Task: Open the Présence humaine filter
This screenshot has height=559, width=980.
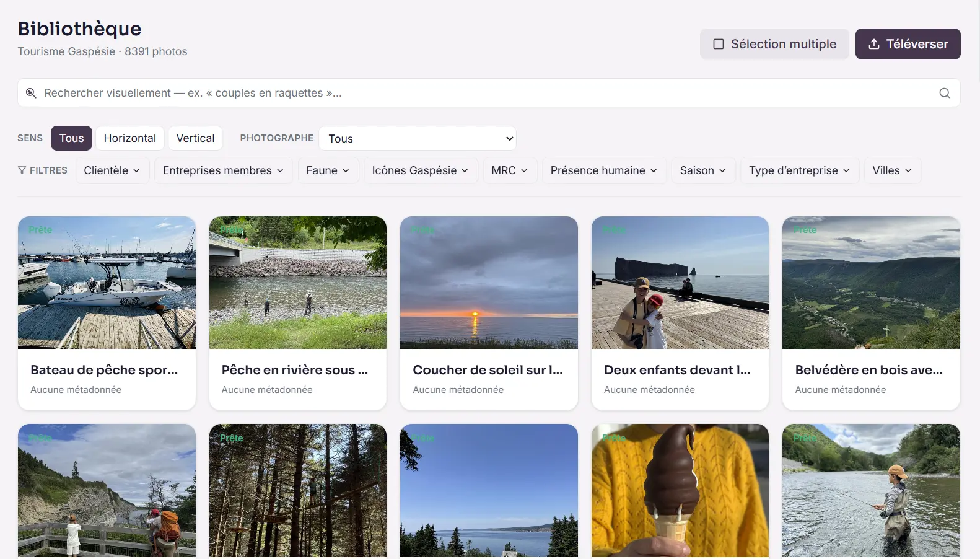Action: pos(604,170)
